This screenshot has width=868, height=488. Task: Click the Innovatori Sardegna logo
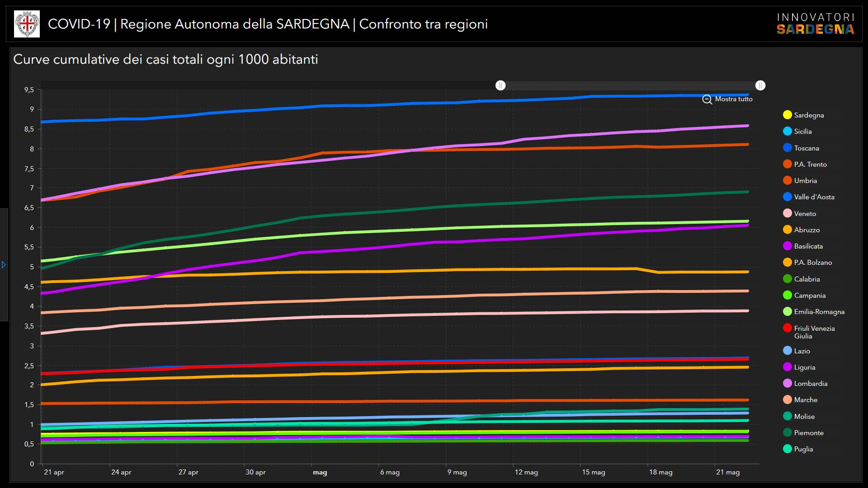815,24
